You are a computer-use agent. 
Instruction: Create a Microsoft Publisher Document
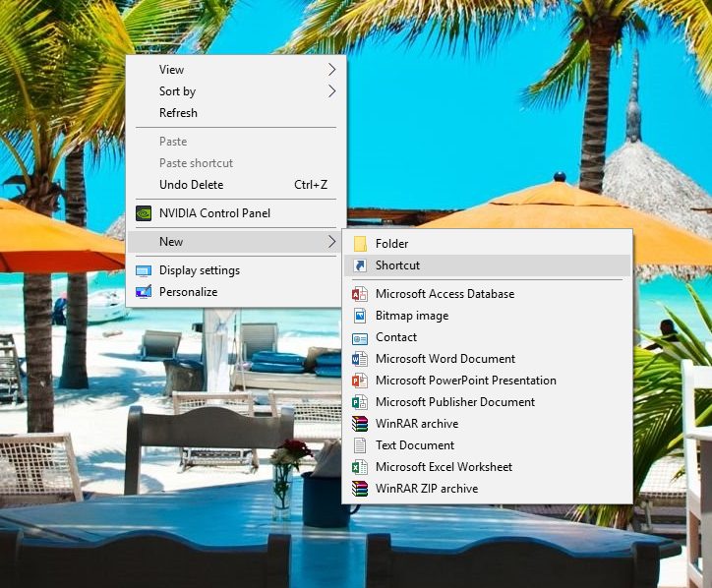tap(487, 402)
